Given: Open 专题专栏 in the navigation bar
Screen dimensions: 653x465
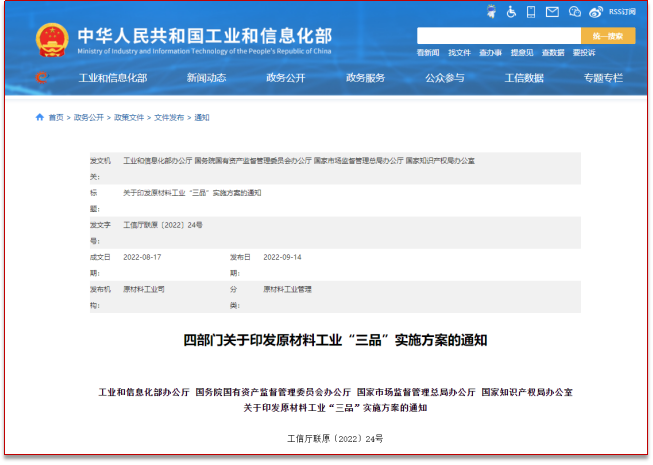Looking at the screenshot, I should pos(603,78).
